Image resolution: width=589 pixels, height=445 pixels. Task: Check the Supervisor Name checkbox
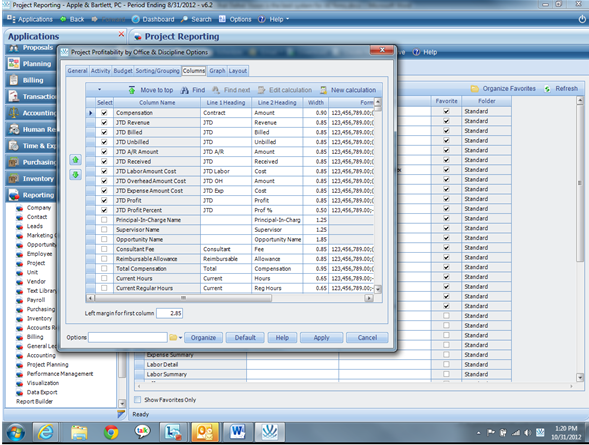(104, 230)
